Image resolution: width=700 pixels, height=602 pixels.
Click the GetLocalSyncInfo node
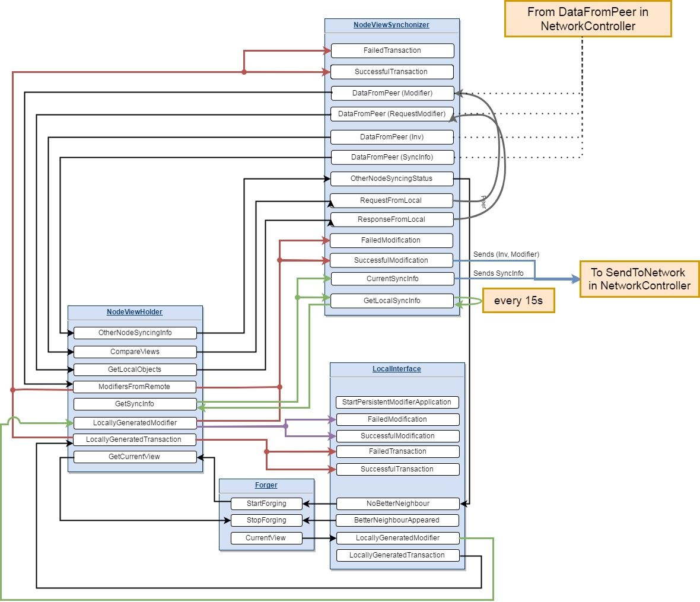point(392,300)
